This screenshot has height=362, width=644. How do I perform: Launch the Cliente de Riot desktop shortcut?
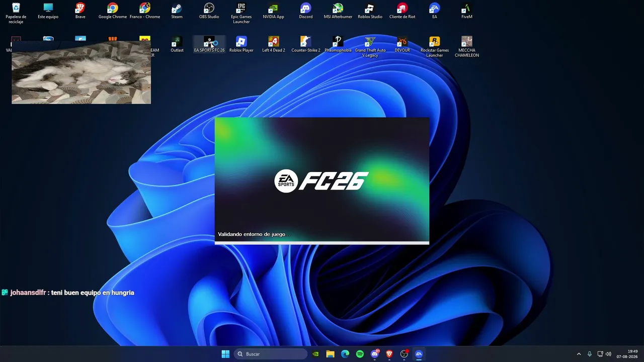coord(403,11)
